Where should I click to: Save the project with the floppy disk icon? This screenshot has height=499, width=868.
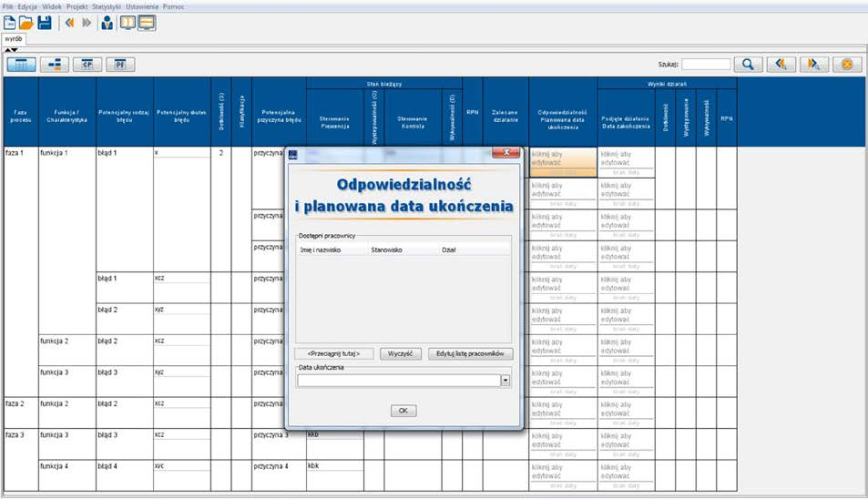(45, 24)
